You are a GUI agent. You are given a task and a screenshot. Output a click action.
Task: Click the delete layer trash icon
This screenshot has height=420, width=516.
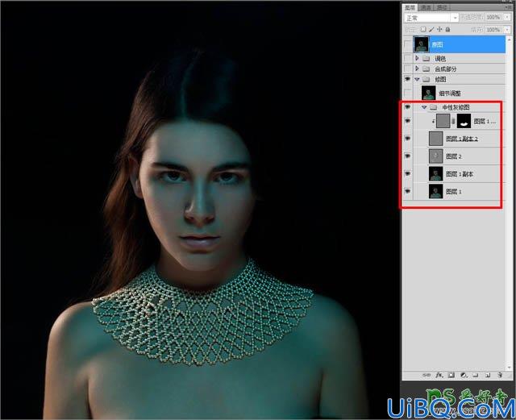(x=500, y=375)
